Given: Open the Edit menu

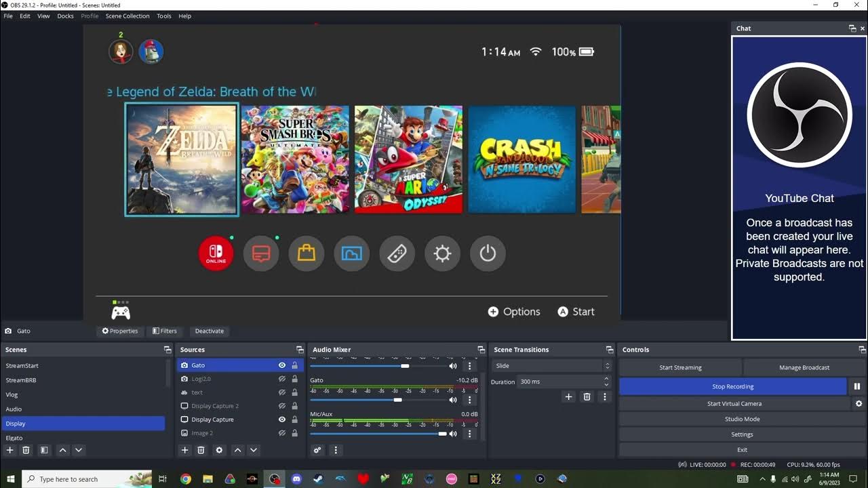Looking at the screenshot, I should [x=25, y=16].
